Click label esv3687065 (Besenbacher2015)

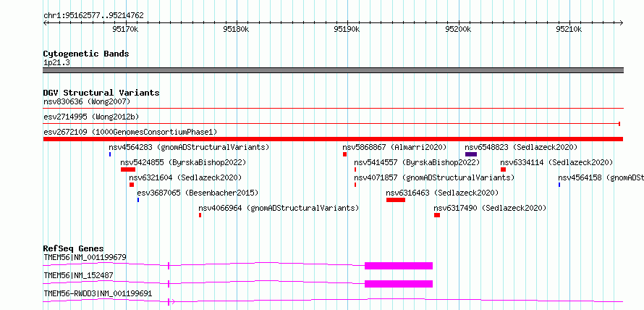[198, 193]
